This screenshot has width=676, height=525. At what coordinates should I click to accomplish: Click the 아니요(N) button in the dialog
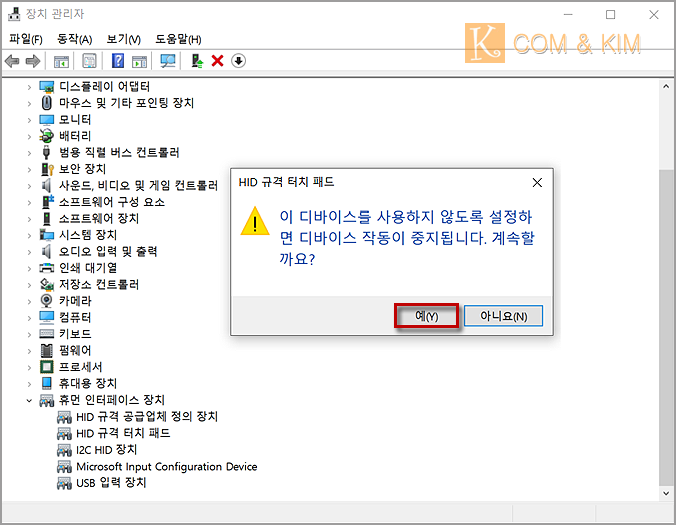[503, 316]
